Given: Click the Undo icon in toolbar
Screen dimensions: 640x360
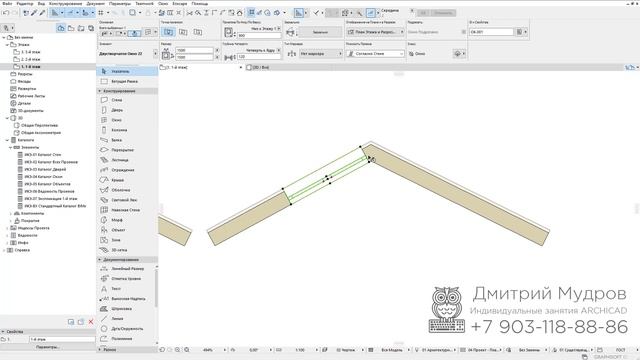Looking at the screenshot, I should tap(6, 13).
